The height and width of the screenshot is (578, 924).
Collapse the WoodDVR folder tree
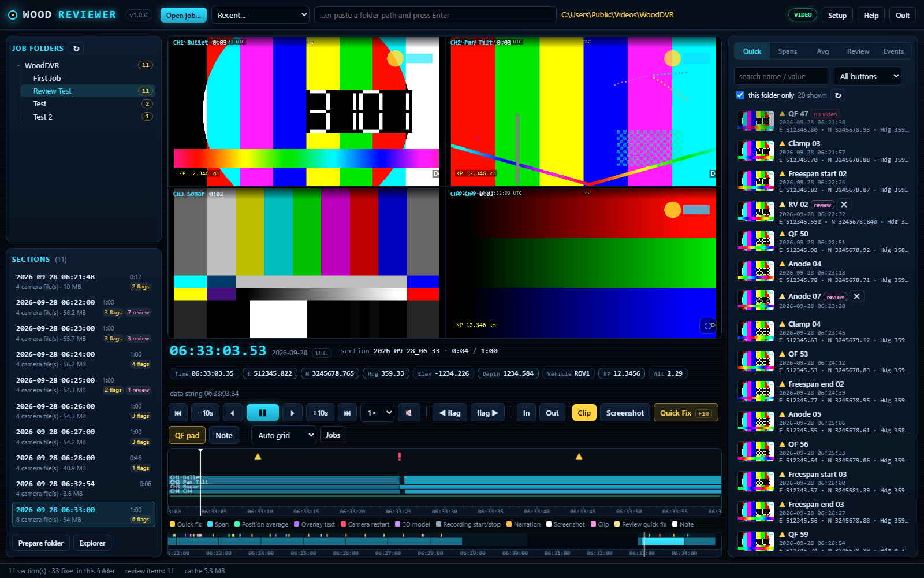coord(18,66)
